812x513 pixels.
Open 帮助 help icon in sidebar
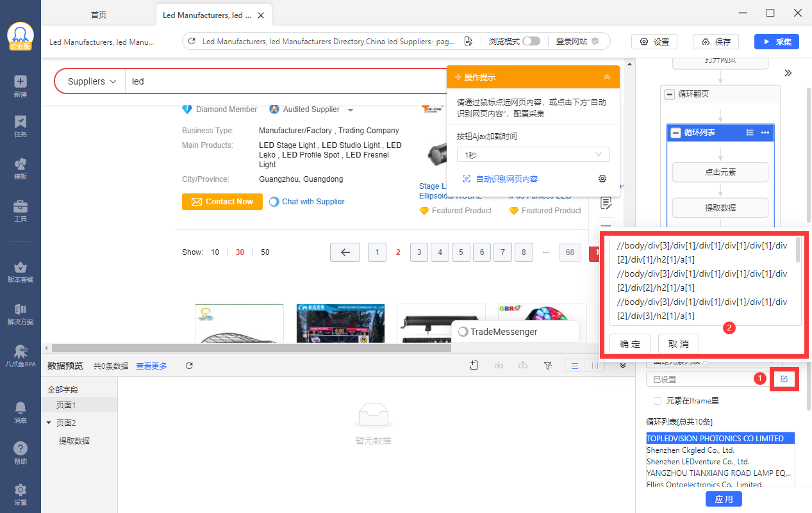tap(21, 453)
